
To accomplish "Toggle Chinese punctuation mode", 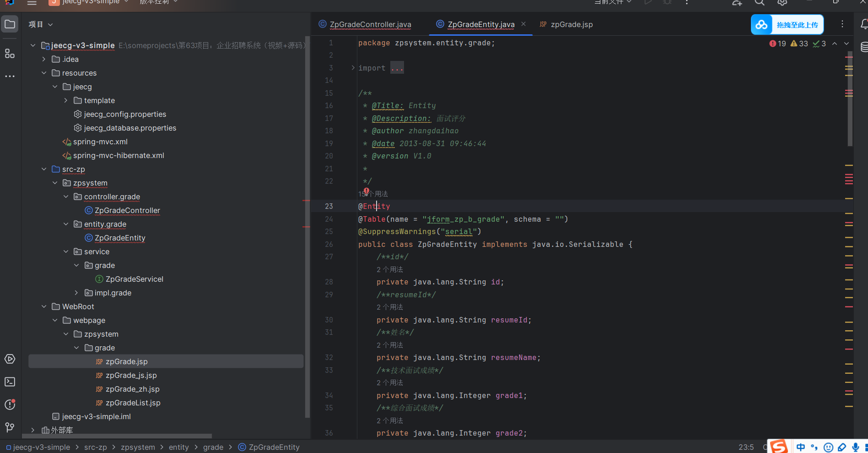I will [x=814, y=448].
